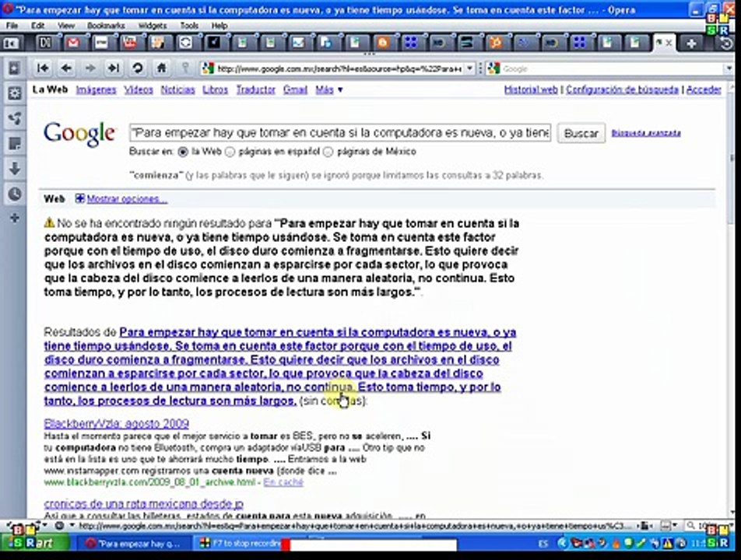741x560 pixels.
Task: Open the Help menu
Action: click(219, 26)
